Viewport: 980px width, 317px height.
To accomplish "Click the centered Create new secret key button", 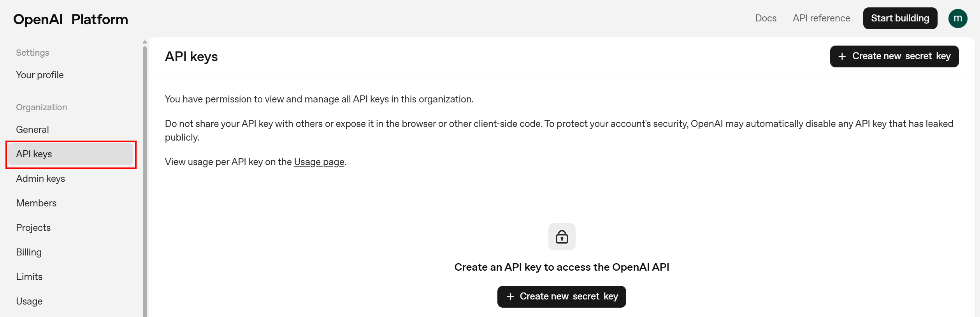I will 561,296.
